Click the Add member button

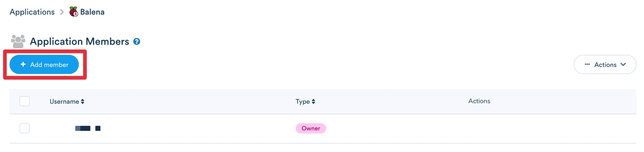coord(44,64)
